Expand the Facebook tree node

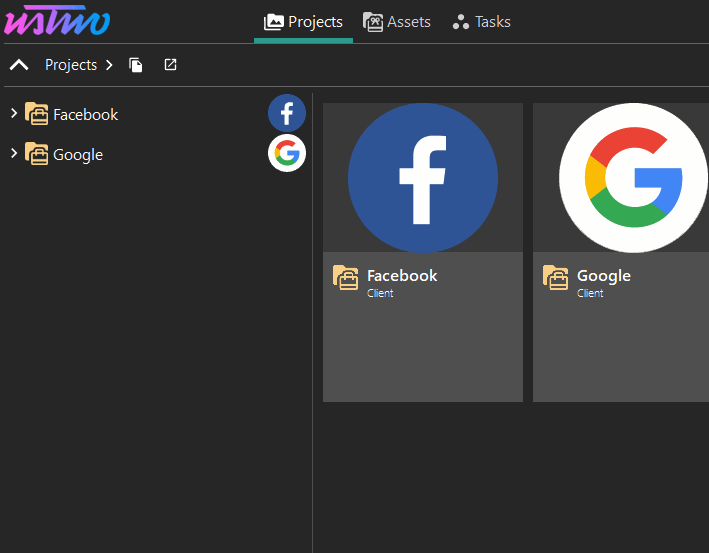point(14,113)
